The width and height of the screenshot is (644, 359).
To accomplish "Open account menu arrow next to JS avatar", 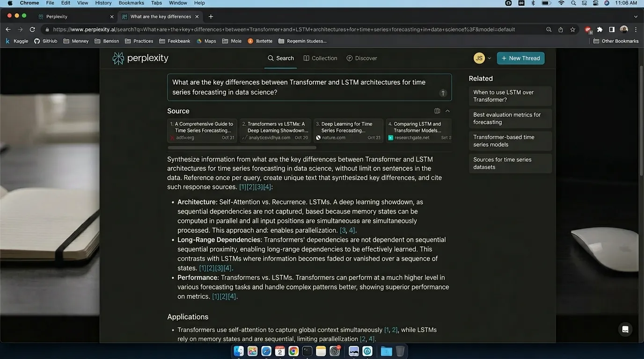I will tap(490, 58).
